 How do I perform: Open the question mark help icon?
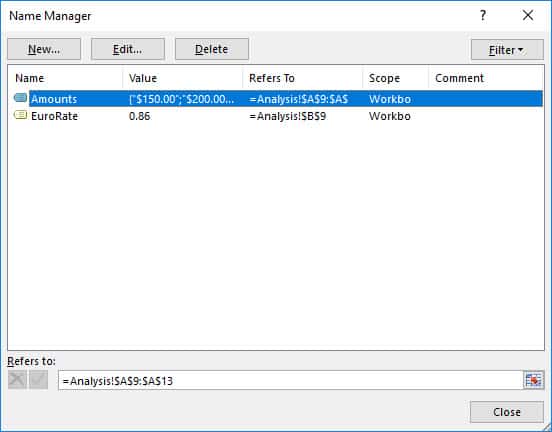click(x=483, y=15)
